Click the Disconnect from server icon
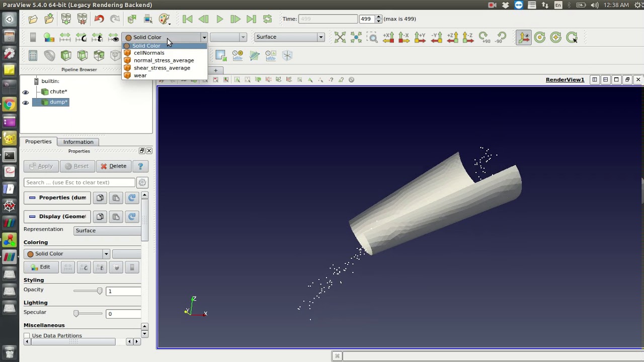This screenshot has width=644, height=362. pos(82,19)
